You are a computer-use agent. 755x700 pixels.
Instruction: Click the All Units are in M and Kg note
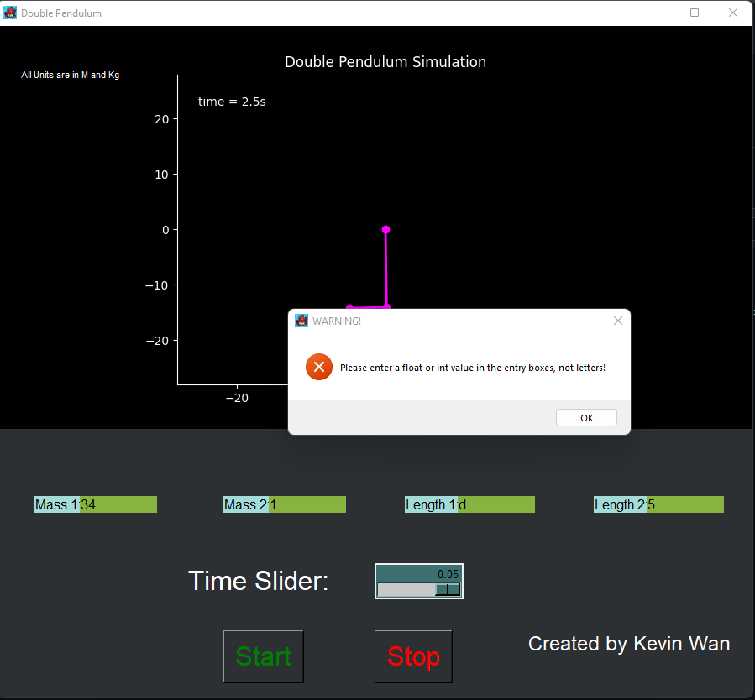click(x=71, y=75)
